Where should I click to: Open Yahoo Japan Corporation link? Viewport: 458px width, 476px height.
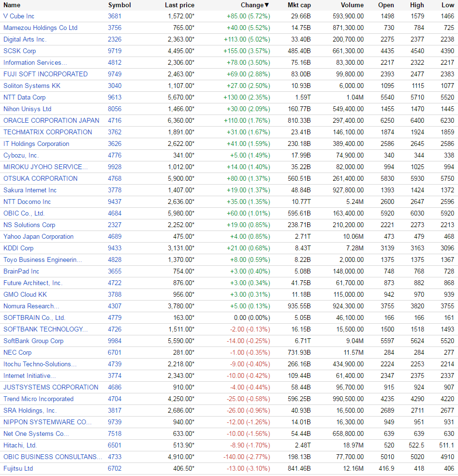tap(39, 237)
